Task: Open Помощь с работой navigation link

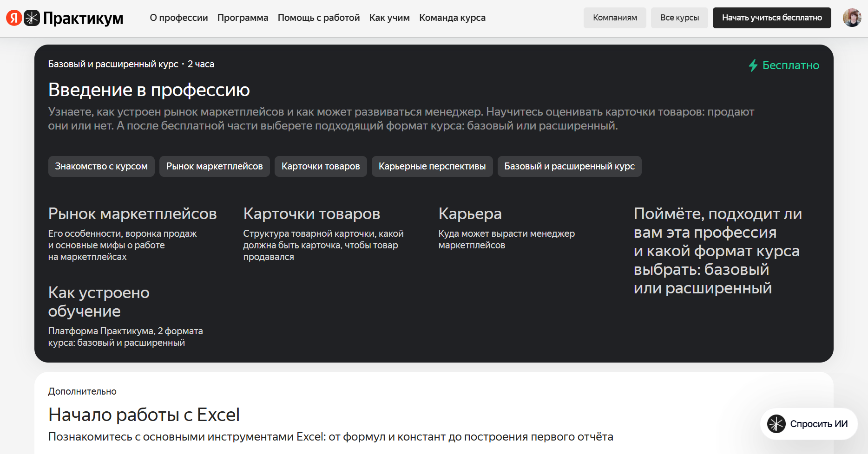Action: point(319,18)
